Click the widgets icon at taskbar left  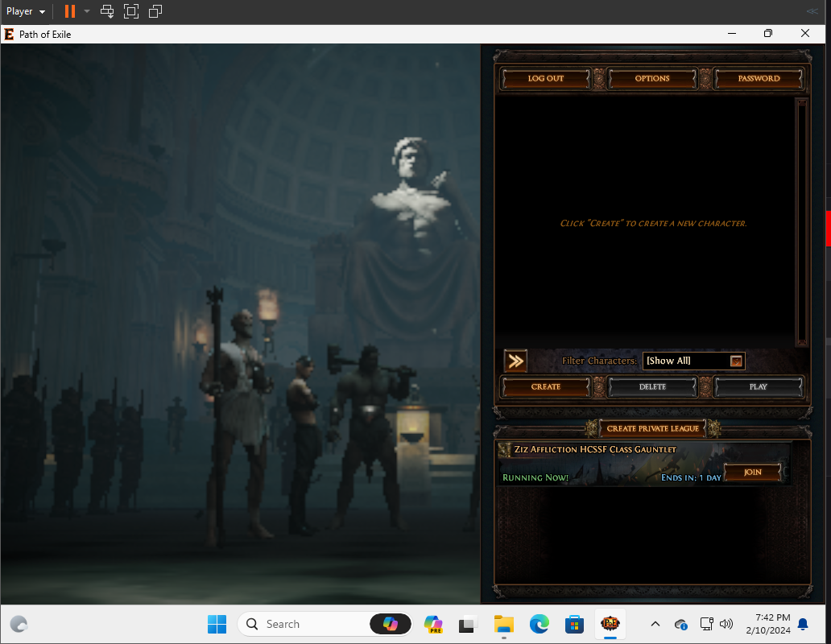coord(19,624)
